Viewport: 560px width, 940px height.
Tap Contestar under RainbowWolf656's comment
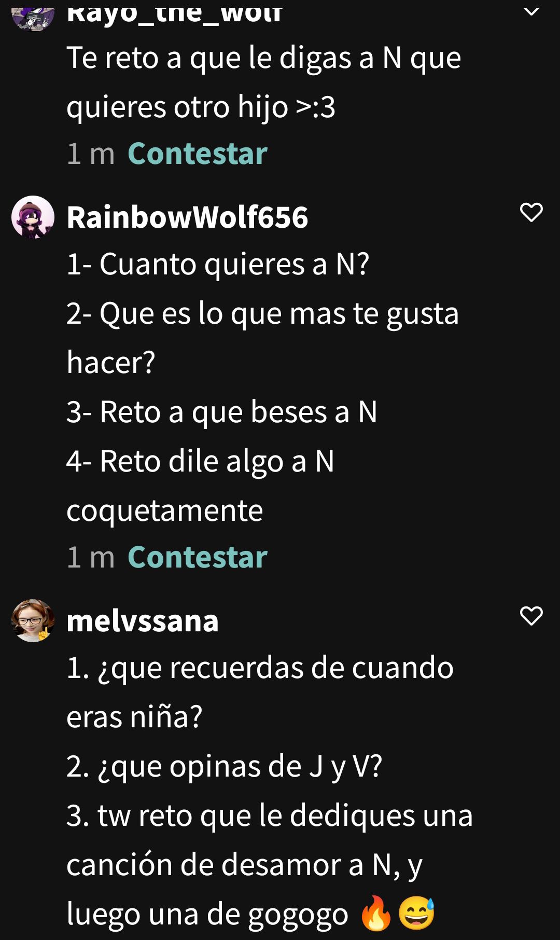(x=198, y=557)
